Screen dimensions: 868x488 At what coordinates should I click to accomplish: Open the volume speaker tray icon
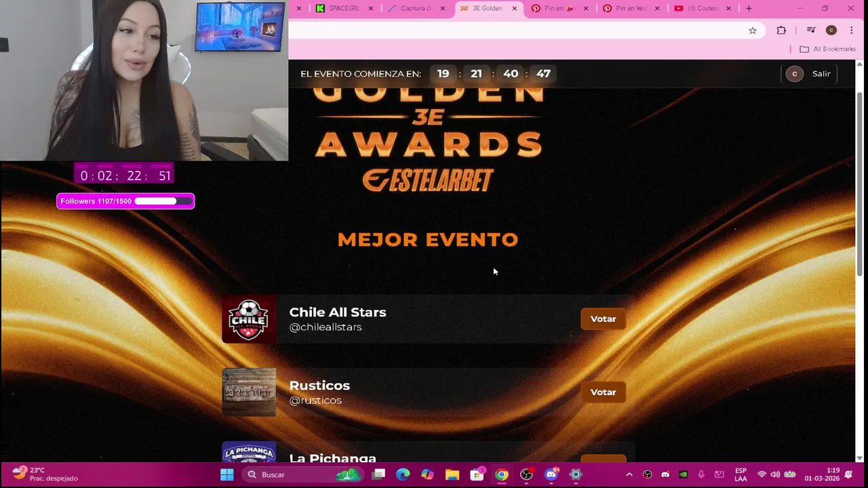coord(775,474)
